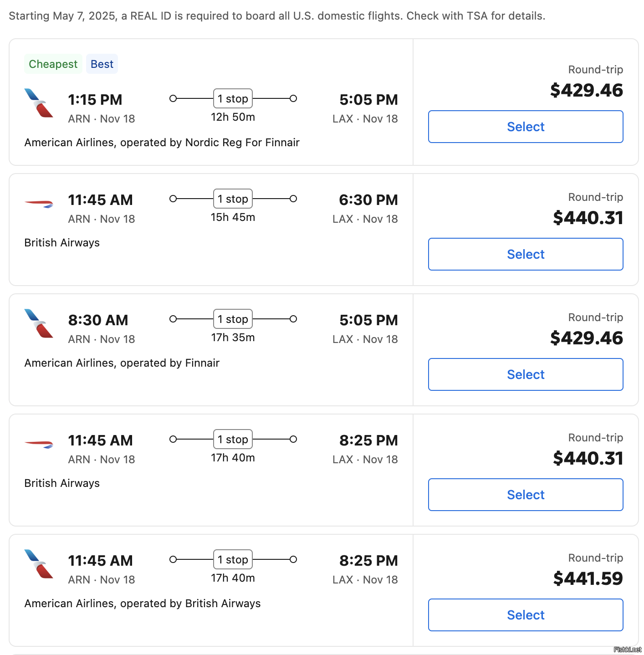Image resolution: width=644 pixels, height=655 pixels.
Task: Select the $429.46 flight departing 1:15 PM
Action: click(526, 127)
